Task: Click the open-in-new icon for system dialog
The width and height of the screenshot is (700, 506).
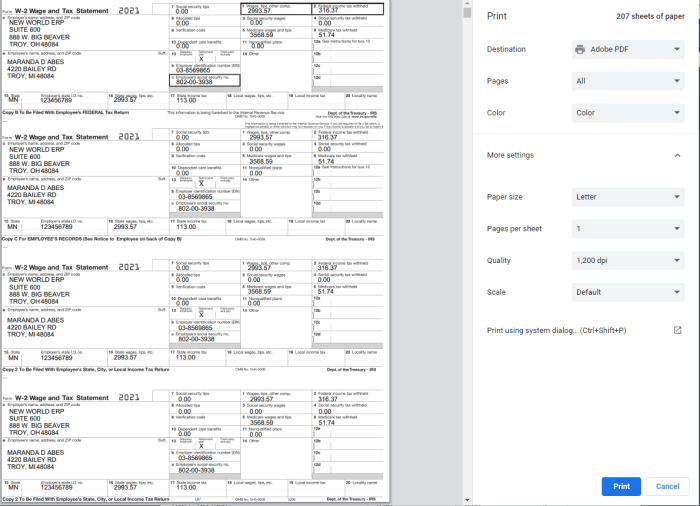Action: click(677, 330)
